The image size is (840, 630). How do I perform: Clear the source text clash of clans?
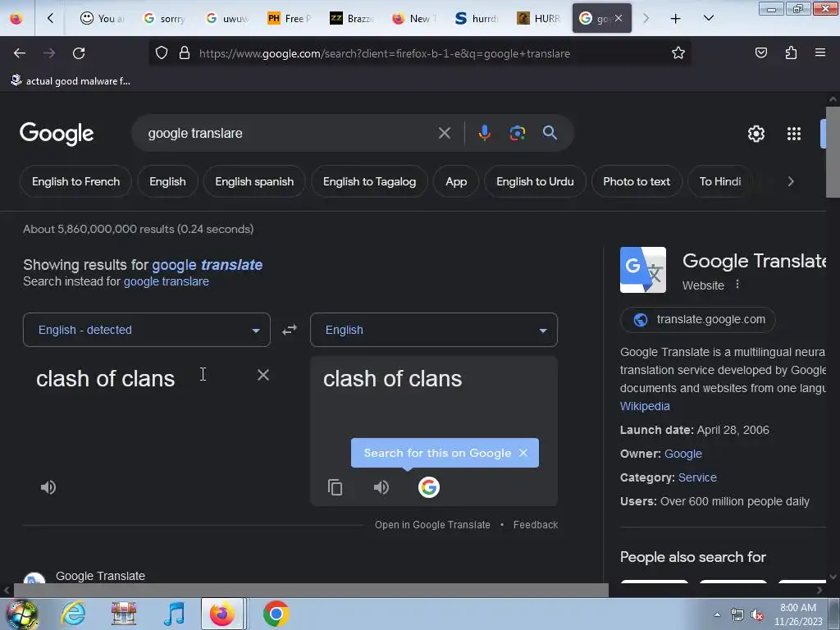[263, 375]
